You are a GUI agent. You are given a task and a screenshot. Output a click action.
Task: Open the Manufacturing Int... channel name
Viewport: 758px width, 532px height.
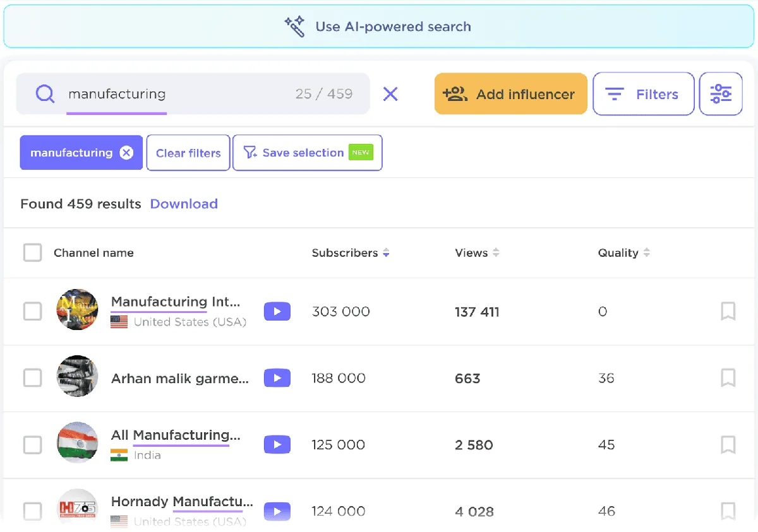(176, 302)
